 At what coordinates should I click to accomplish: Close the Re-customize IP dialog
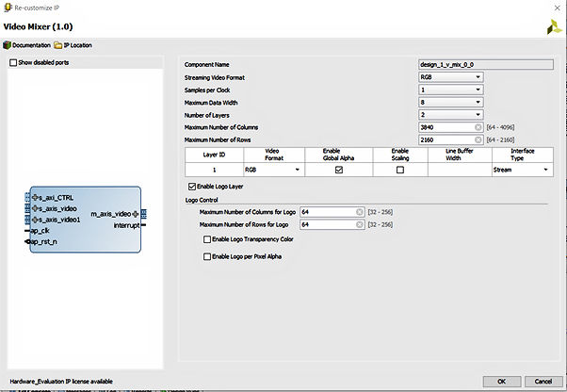click(558, 8)
